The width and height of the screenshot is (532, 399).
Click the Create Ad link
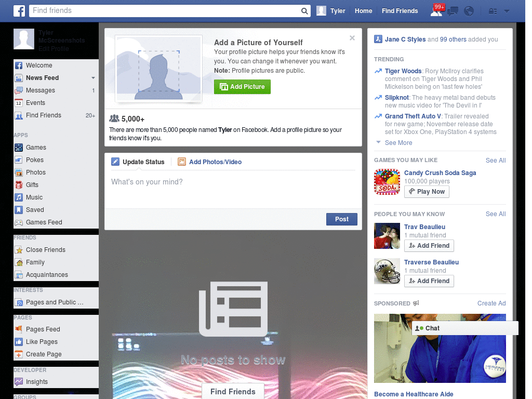point(491,303)
